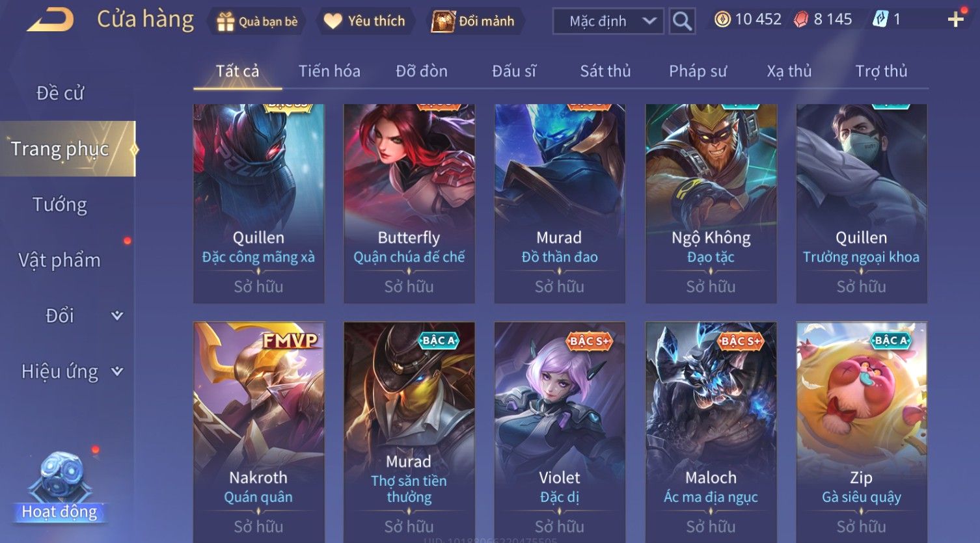Viewport: 980px width, 543px height.
Task: Open Violet Đặc dị skin card
Action: click(x=560, y=432)
